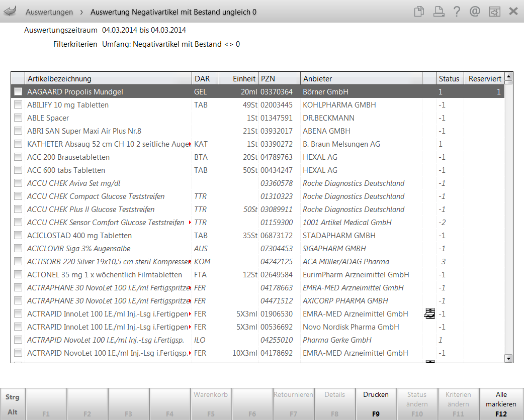The height and width of the screenshot is (420, 524).
Task: Click red overflow arrow on KATHETER Absaug row
Action: [x=190, y=144]
